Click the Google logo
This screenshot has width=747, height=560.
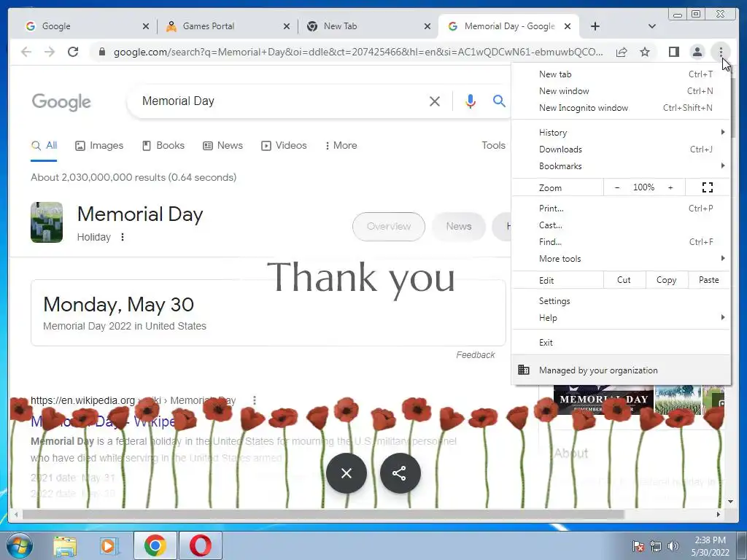(61, 102)
